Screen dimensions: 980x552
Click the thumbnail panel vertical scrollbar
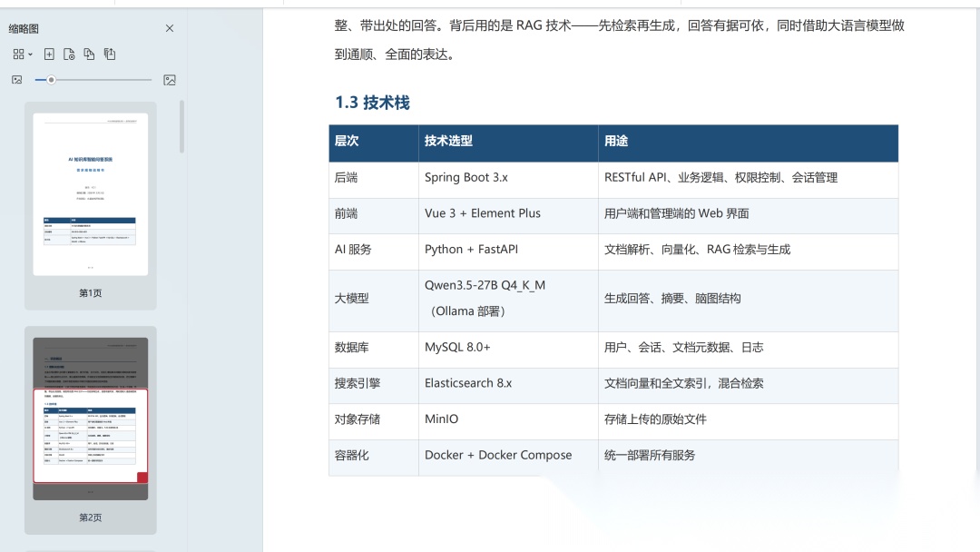pos(181,126)
